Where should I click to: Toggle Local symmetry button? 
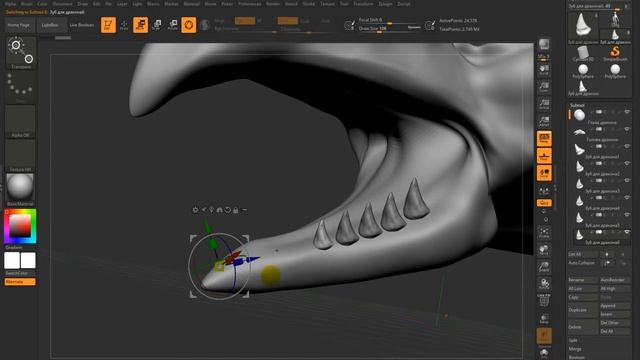point(544,173)
